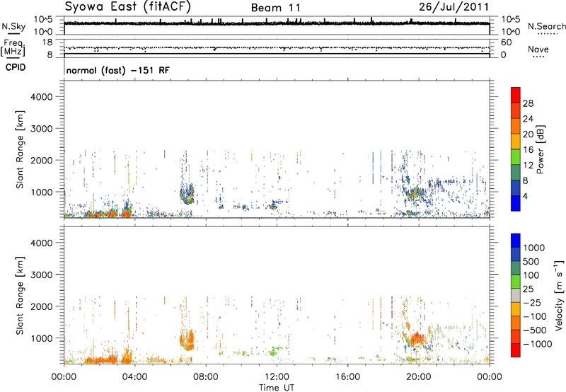Click the "Slant Range [km]" label of Velocity panel

[x=20, y=296]
